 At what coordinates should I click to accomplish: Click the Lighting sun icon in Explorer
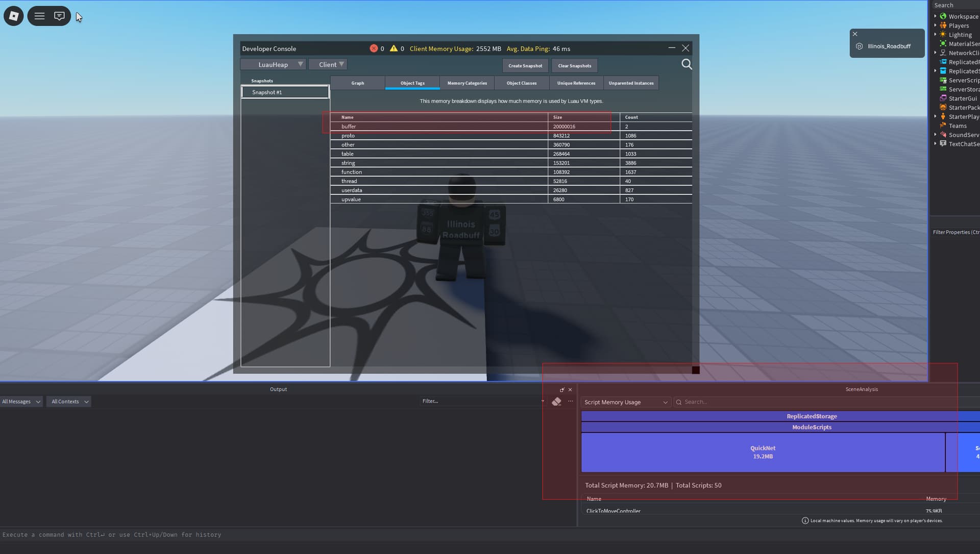tap(943, 35)
